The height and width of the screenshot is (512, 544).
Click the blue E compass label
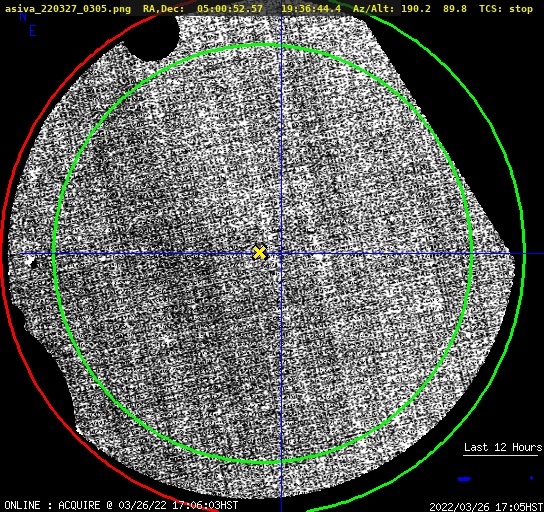33,31
